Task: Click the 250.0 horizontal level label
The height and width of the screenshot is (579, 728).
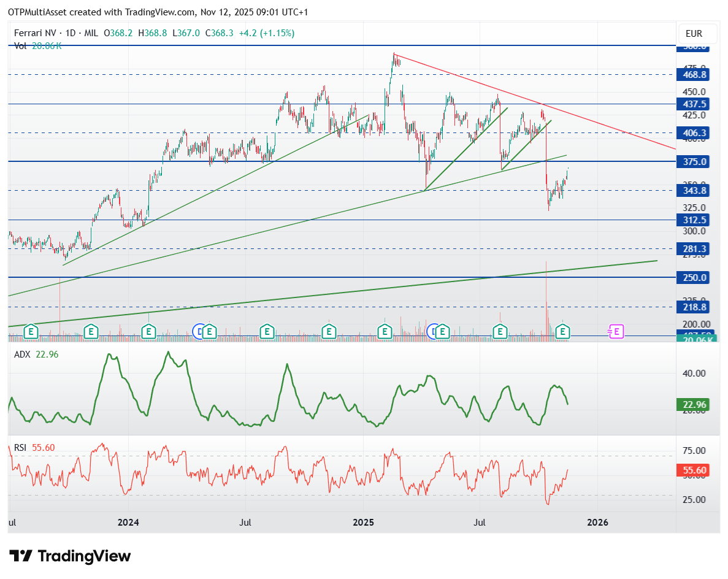Action: (x=694, y=278)
